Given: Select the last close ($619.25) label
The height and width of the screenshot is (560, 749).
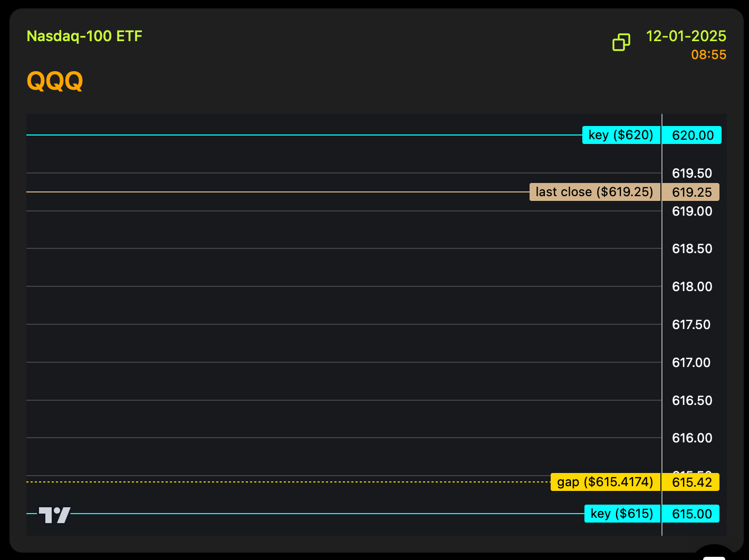Looking at the screenshot, I should [x=594, y=192].
